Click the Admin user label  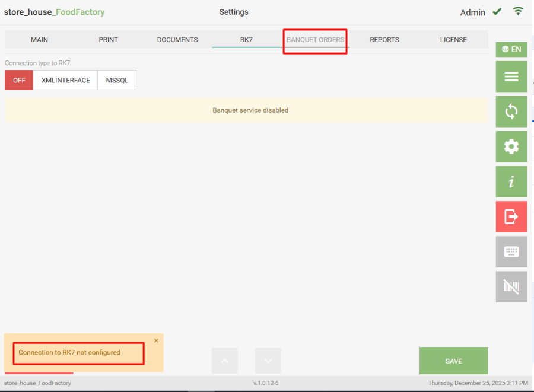point(472,12)
